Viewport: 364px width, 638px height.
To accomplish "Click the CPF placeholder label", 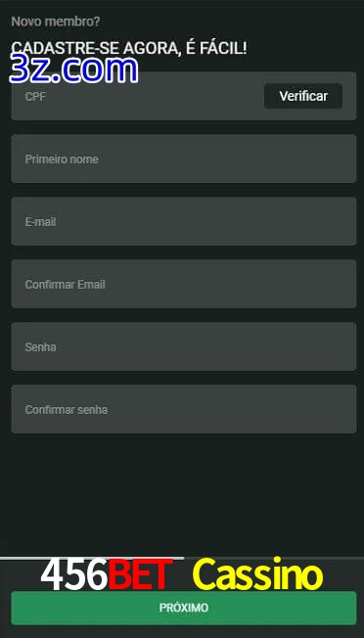I will [35, 97].
